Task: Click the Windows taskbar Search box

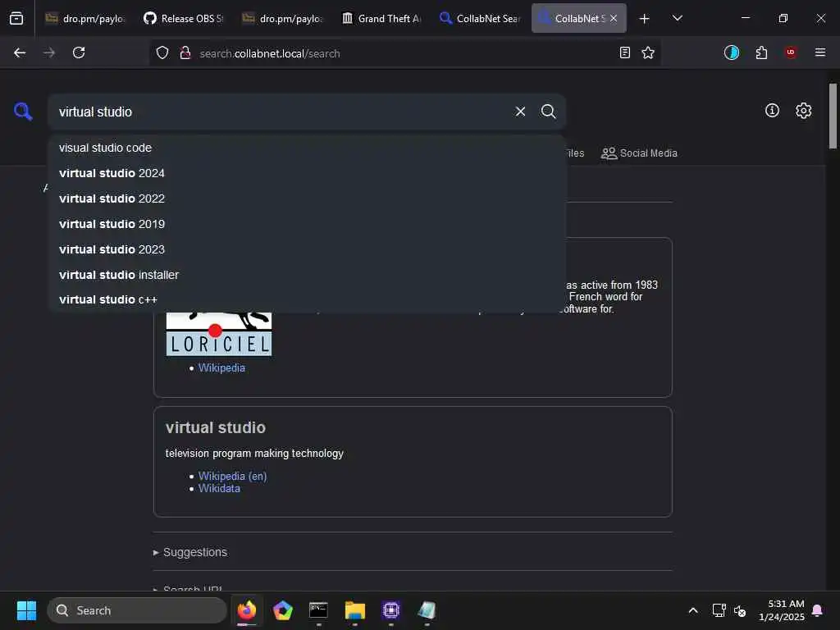Action: (x=137, y=610)
